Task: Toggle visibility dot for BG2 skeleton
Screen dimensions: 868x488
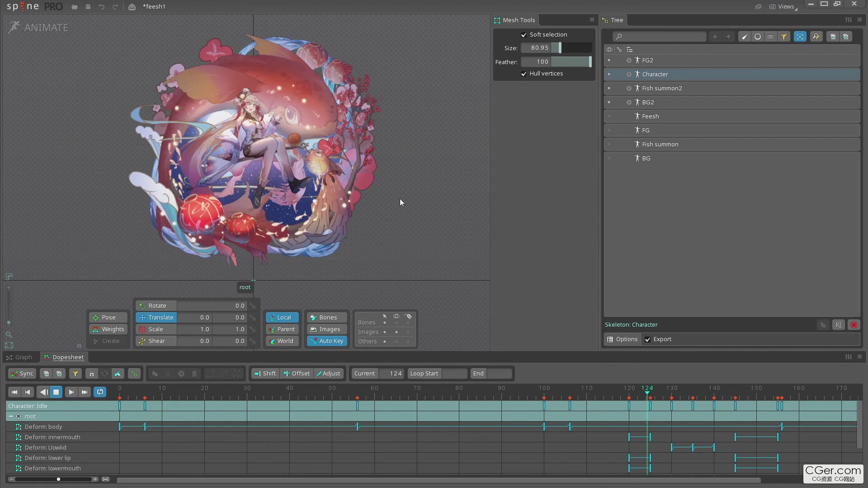Action: tap(609, 103)
